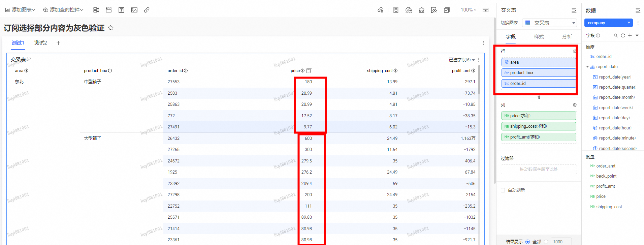This screenshot has width=644, height=245.
Task: Open the 样式 tab
Action: 539,36
